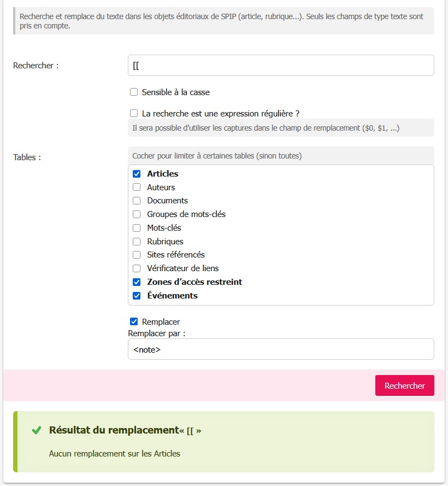Click the green checkmark success icon
This screenshot has width=448, height=486.
coord(37,431)
